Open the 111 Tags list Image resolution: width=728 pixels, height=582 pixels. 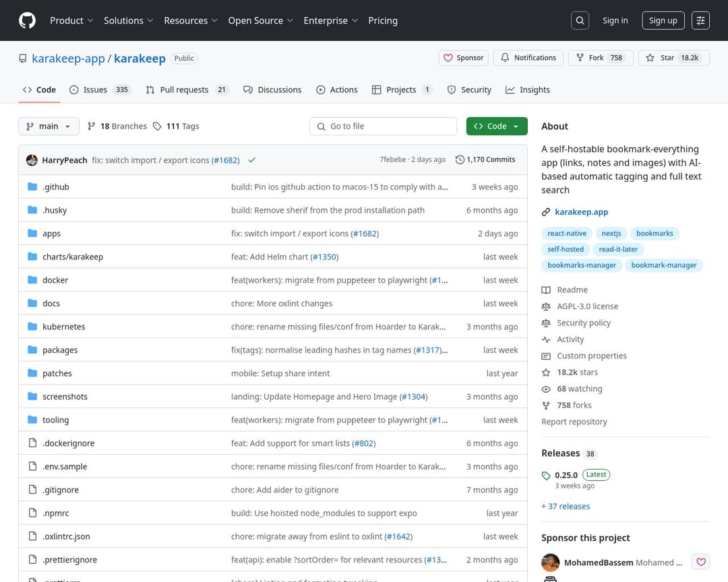point(176,126)
